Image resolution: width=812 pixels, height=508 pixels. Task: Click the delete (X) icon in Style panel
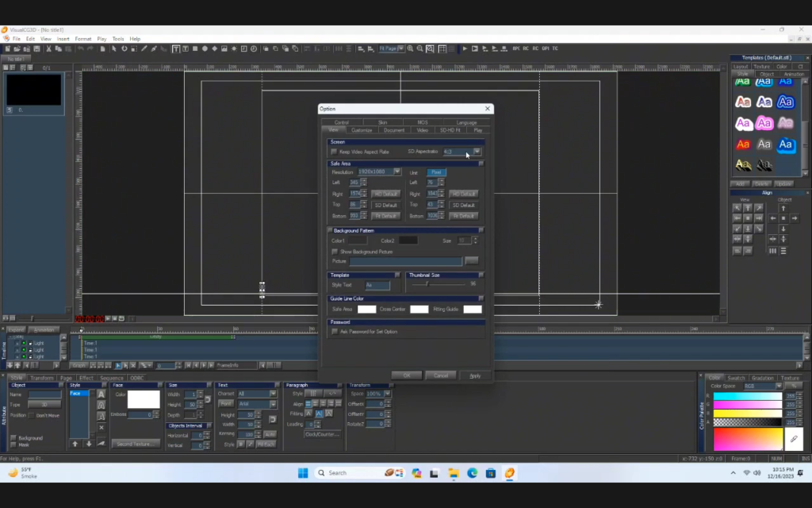[101, 426]
